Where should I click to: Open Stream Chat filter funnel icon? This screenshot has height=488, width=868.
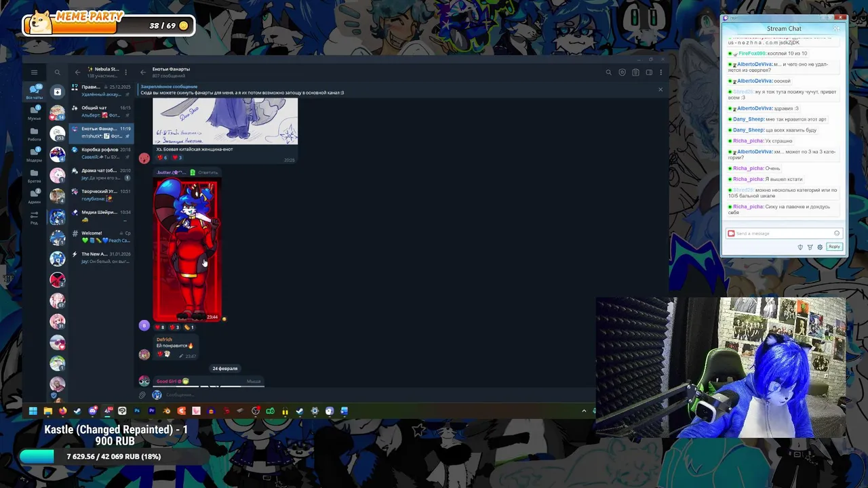coord(810,247)
